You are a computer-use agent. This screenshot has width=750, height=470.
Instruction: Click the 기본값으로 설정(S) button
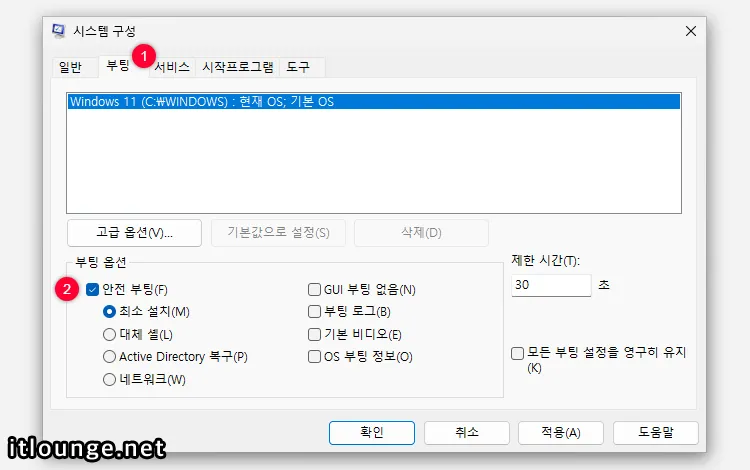(278, 233)
